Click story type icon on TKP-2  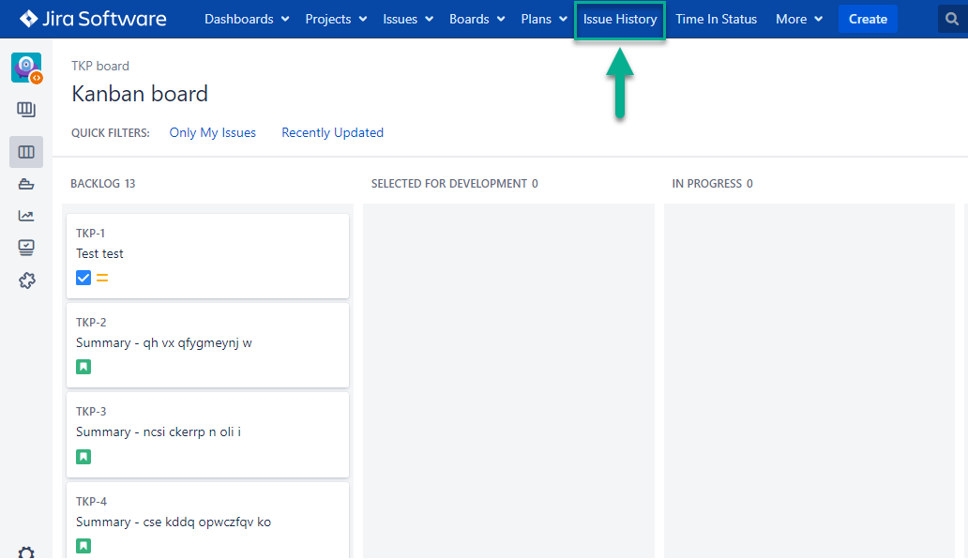click(83, 367)
